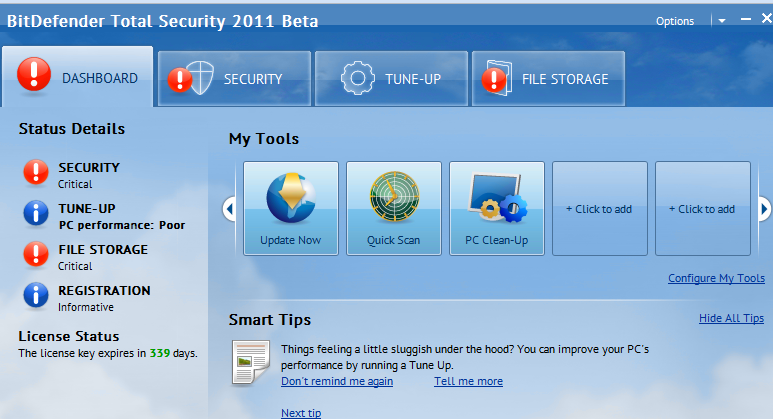This screenshot has height=419, width=773.
Task: Click the globe download icon for Update Now
Action: 291,197
